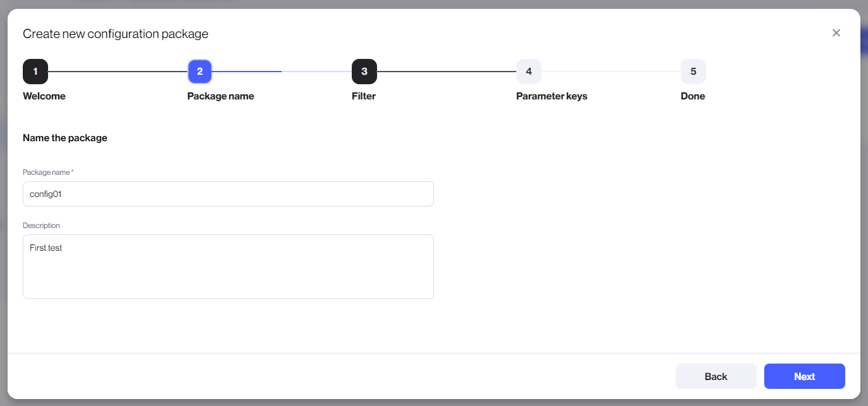This screenshot has width=868, height=406.
Task: Click the Next button
Action: 804,376
